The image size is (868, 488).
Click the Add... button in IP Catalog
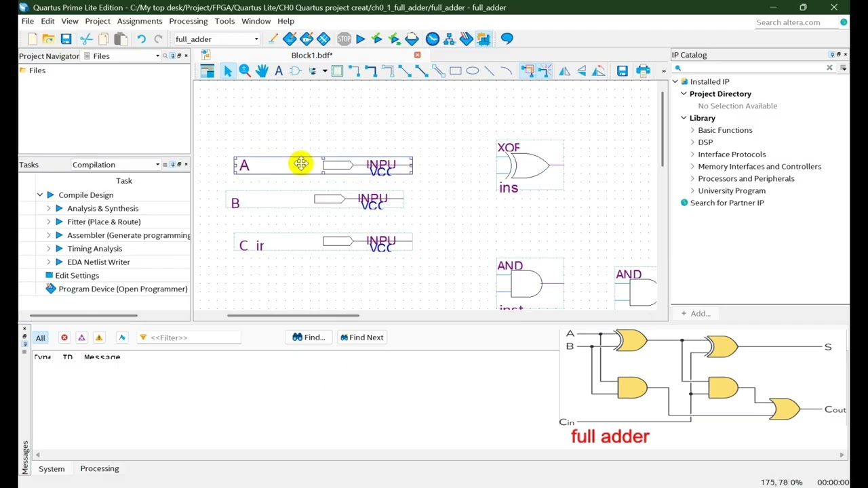pyautogui.click(x=696, y=314)
